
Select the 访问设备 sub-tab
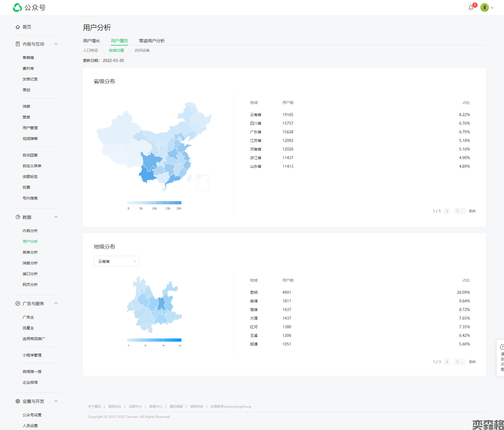click(142, 50)
